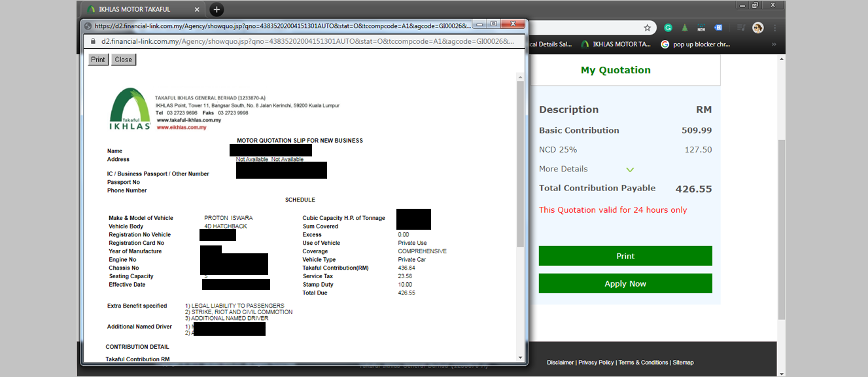Screen dimensions: 868x377
Task: Open the IKHLAS MOTOR TA... bookmark
Action: pyautogui.click(x=616, y=45)
